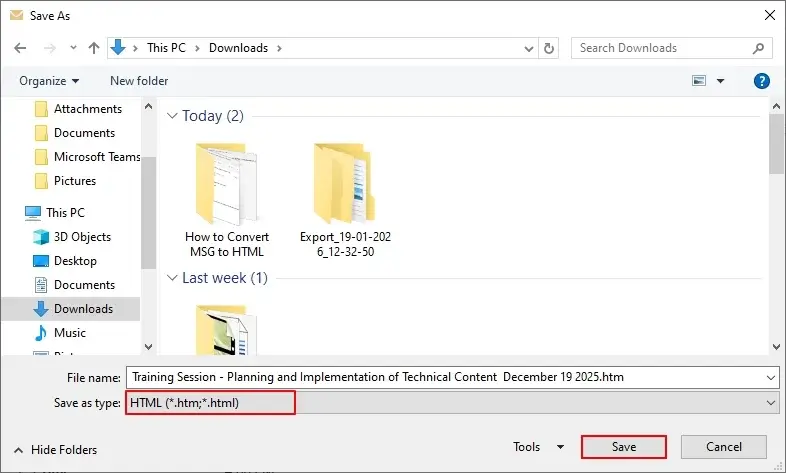Select Pictures folder in sidebar
This screenshot has height=473, width=786.
point(66,181)
